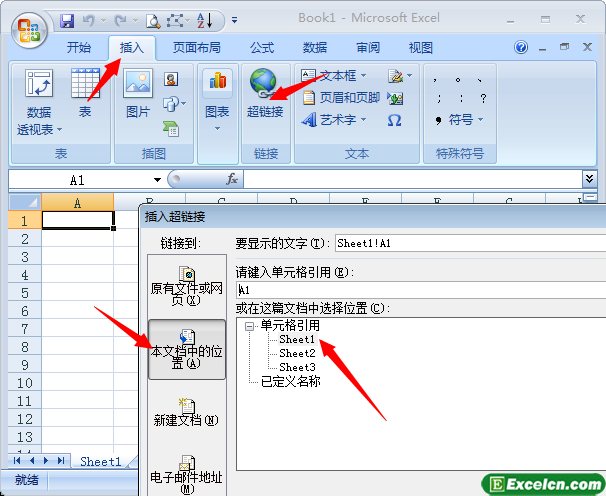Insert a 数据透视表 PivotTable

click(x=39, y=101)
